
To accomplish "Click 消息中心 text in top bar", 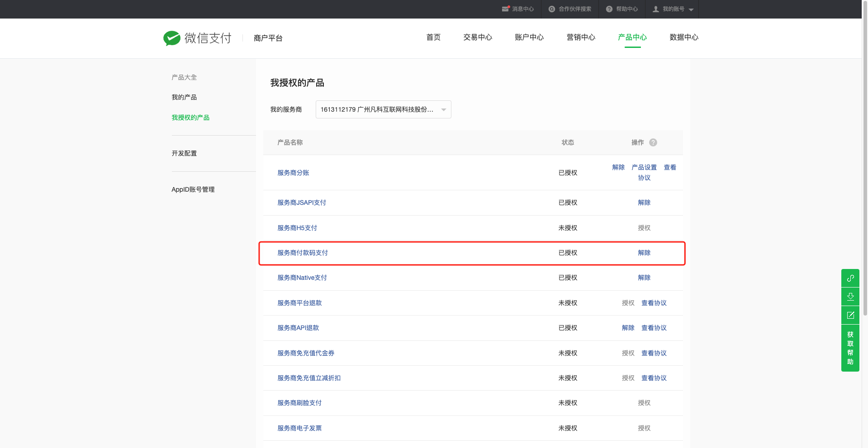I will [x=523, y=9].
